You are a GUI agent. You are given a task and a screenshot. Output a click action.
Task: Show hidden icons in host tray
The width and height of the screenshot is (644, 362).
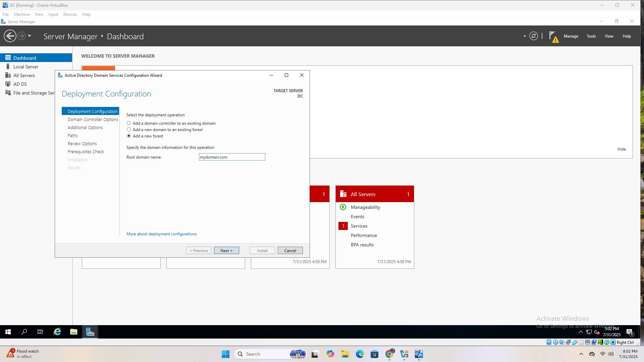click(x=581, y=354)
